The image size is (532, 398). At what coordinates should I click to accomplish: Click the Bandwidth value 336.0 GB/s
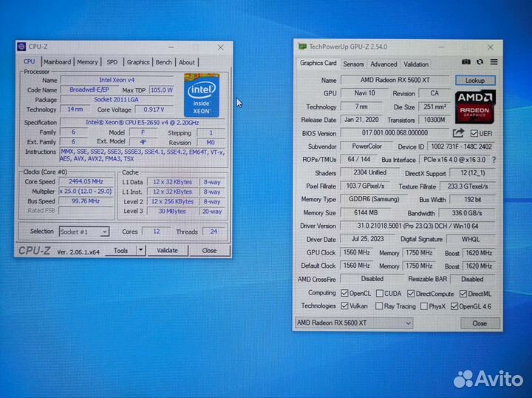tap(467, 213)
